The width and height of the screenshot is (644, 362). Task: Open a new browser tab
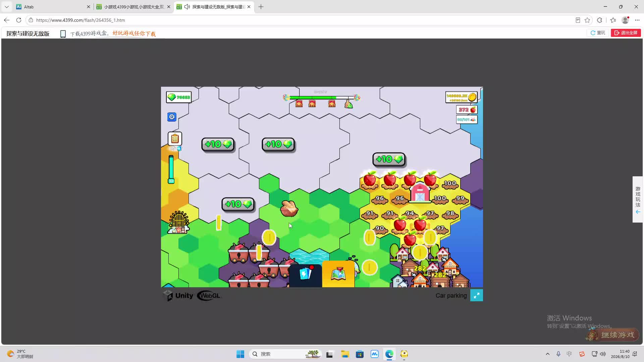pyautogui.click(x=261, y=7)
